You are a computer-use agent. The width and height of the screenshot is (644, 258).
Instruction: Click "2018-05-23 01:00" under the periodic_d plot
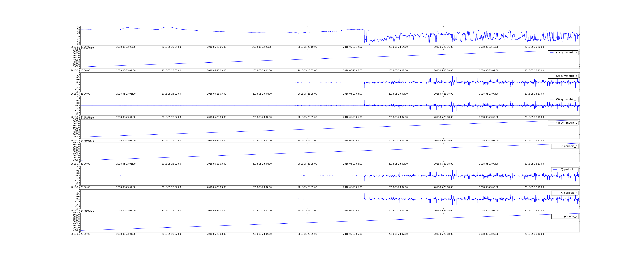pos(126,187)
